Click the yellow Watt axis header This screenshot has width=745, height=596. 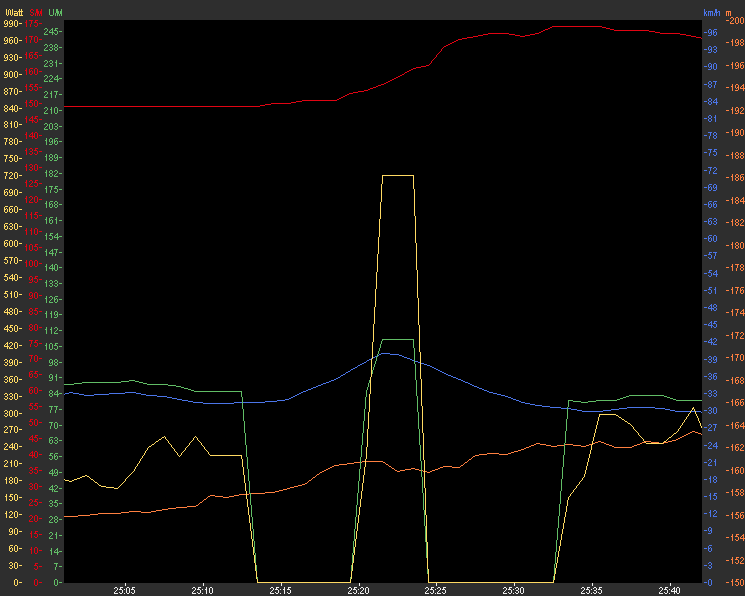click(x=13, y=12)
